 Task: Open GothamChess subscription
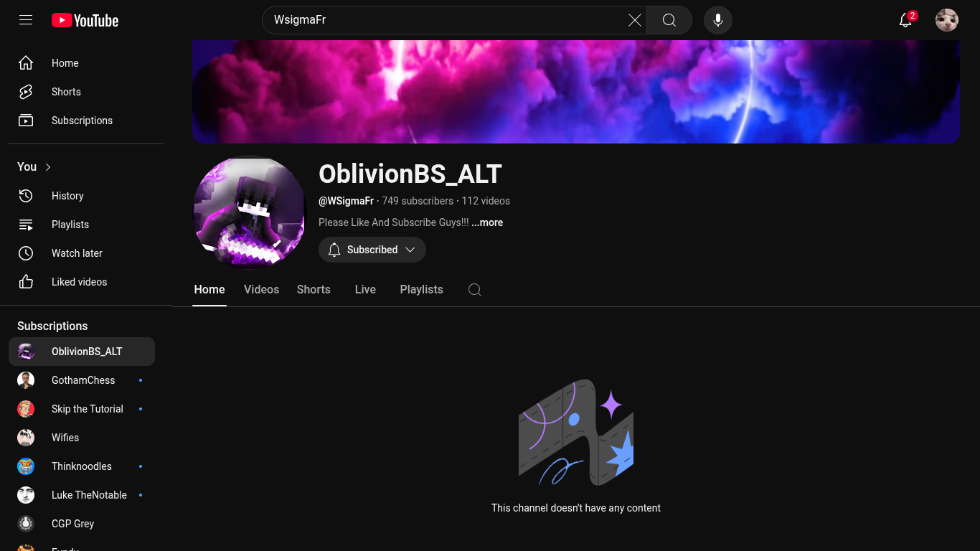coord(82,380)
